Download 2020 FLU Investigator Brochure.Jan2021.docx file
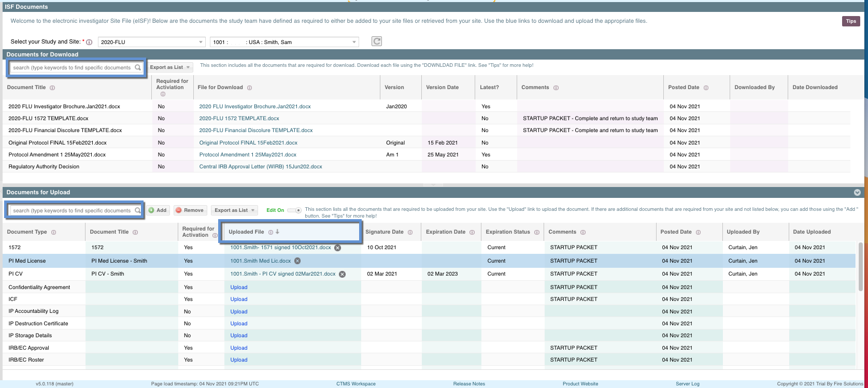The height and width of the screenshot is (388, 868). (255, 106)
